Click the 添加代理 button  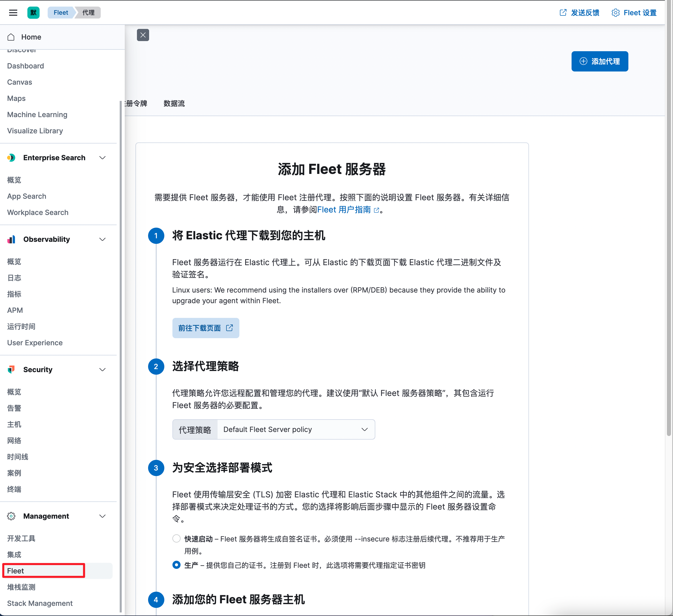pos(599,61)
